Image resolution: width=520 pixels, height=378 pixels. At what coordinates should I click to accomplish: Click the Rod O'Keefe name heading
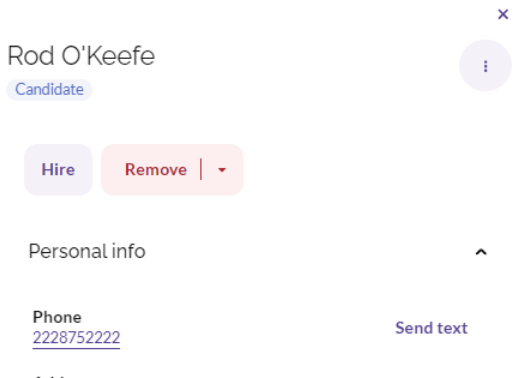(81, 56)
